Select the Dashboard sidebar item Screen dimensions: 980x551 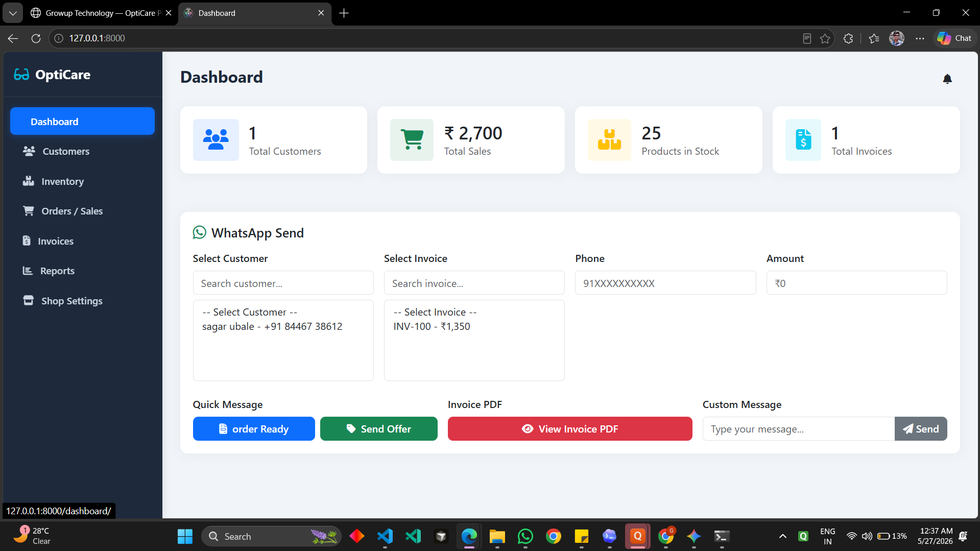[82, 122]
